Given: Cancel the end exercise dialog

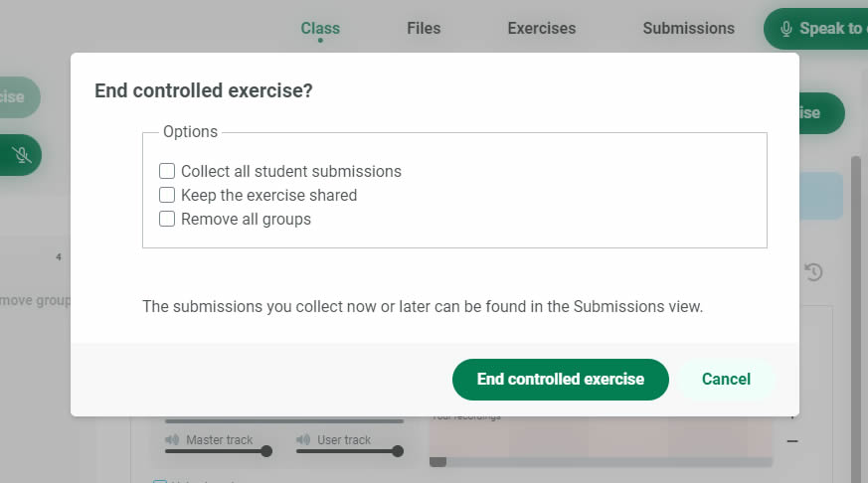Looking at the screenshot, I should 726,380.
